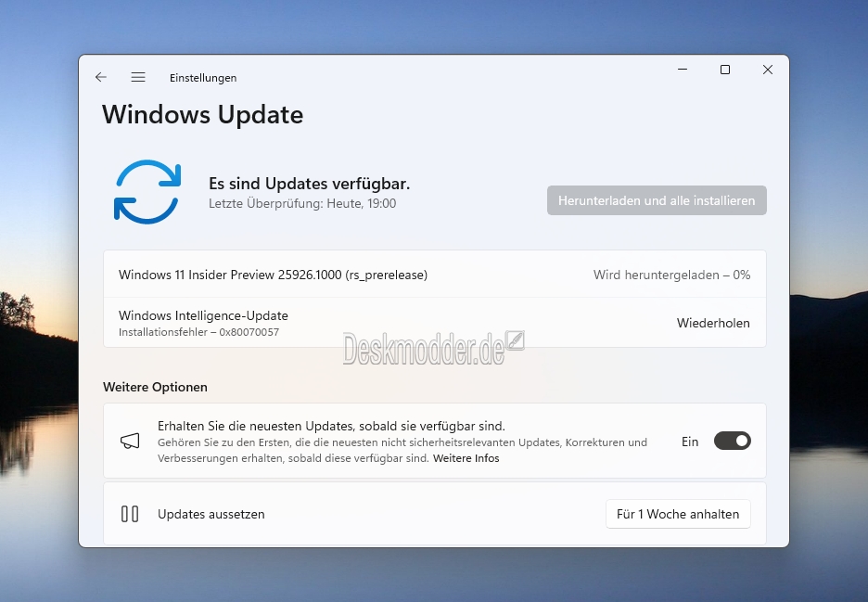Toggle off the newest updates switch
Viewport: 868px width, 602px height.
point(732,441)
